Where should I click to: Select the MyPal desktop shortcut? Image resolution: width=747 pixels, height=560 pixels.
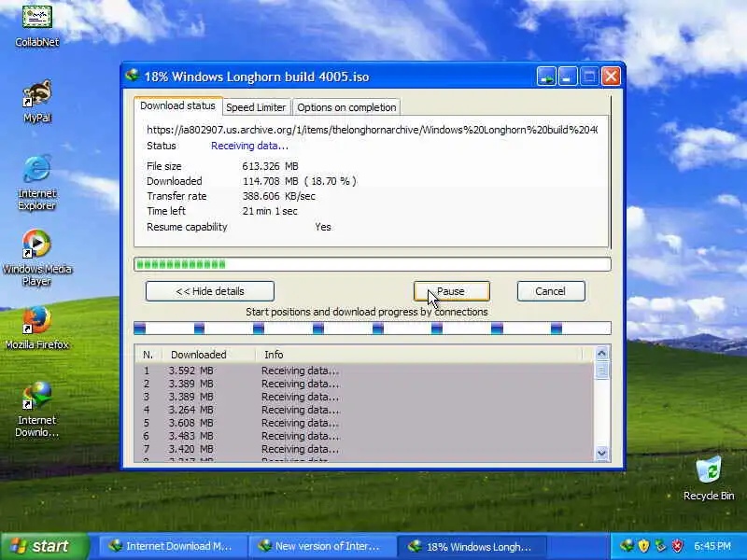(36, 102)
